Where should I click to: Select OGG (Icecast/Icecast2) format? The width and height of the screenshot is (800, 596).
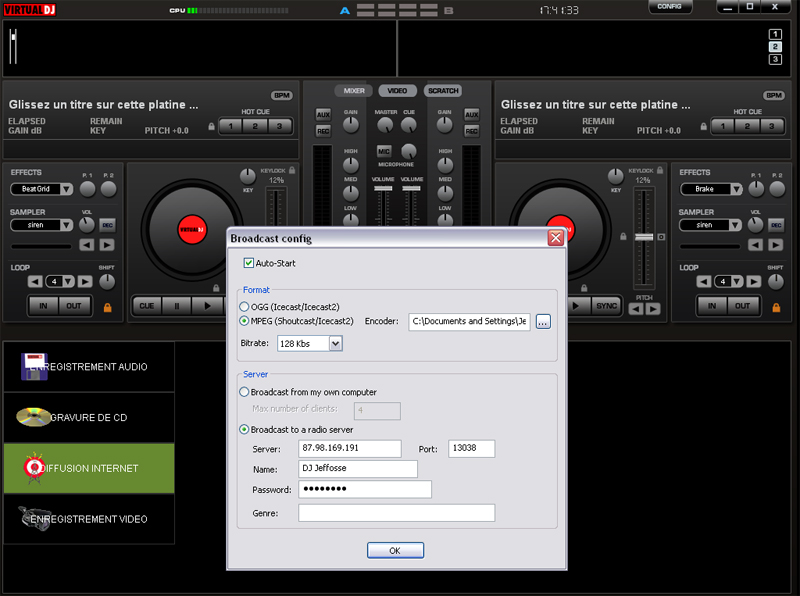(244, 307)
